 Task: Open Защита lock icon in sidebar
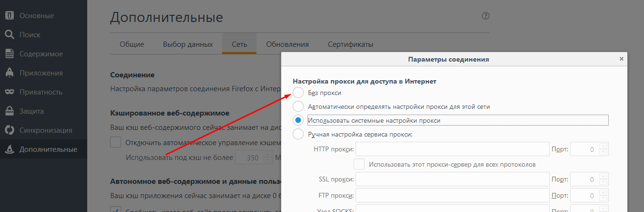(9, 111)
